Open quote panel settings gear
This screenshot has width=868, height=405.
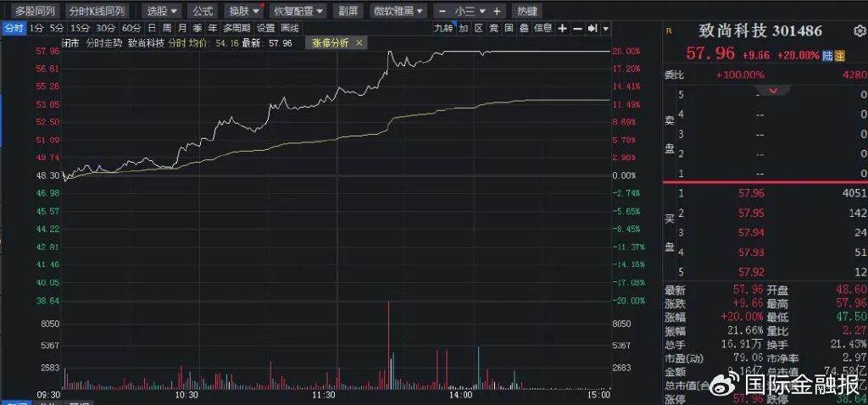tap(859, 31)
